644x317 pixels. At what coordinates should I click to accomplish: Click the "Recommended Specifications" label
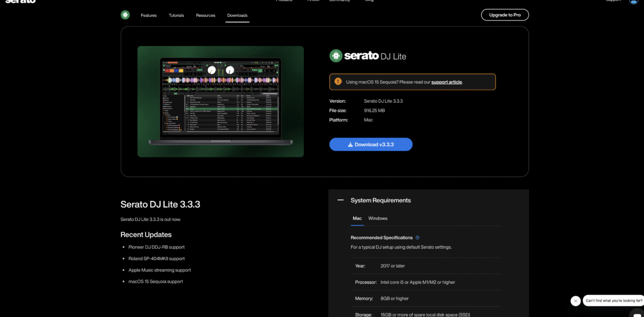click(382, 237)
